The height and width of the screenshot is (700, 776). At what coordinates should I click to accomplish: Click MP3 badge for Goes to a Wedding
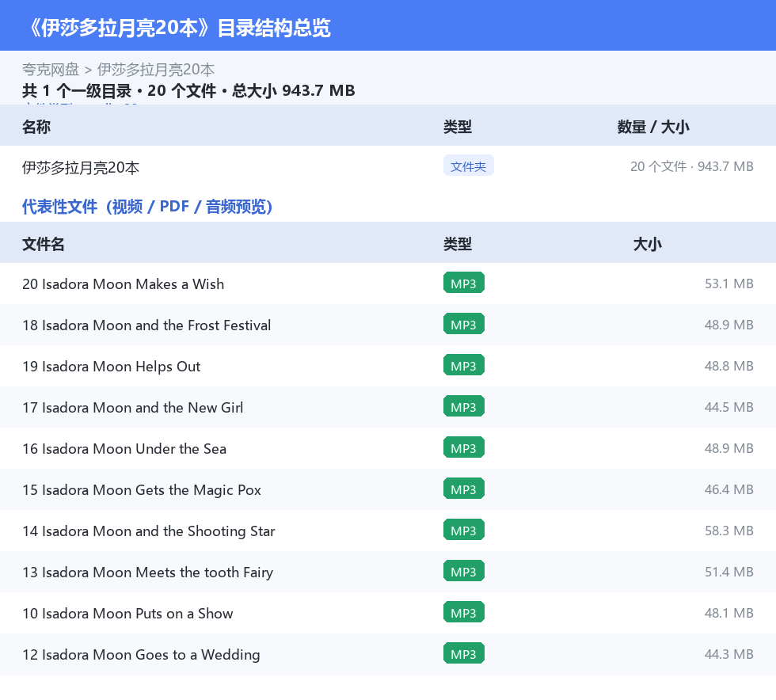point(464,653)
